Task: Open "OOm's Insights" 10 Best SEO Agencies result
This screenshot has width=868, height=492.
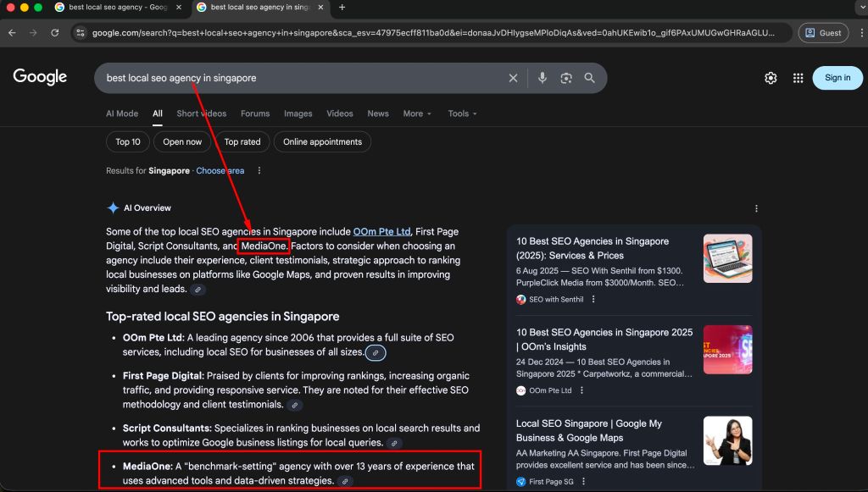Action: pyautogui.click(x=604, y=340)
